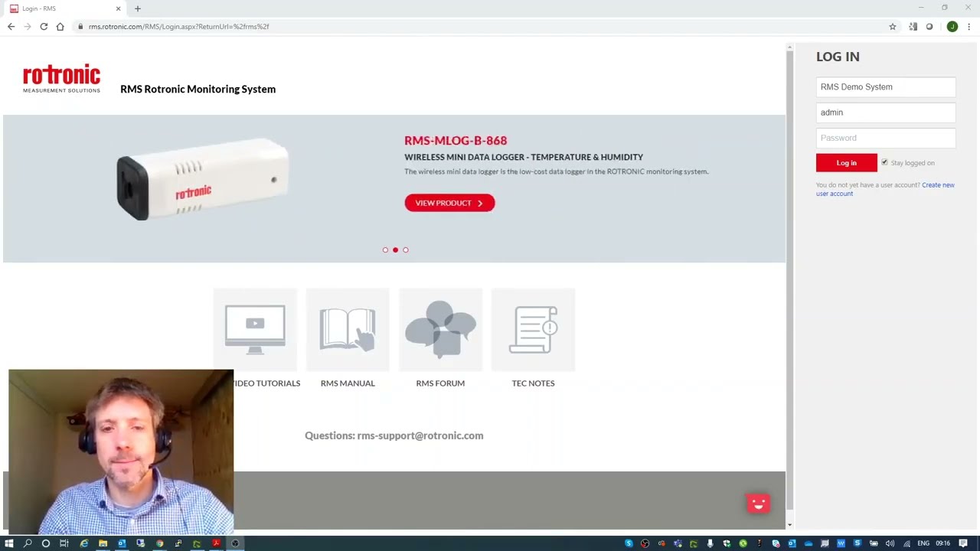
Task: Open Cortana circle on taskbar
Action: pyautogui.click(x=46, y=543)
